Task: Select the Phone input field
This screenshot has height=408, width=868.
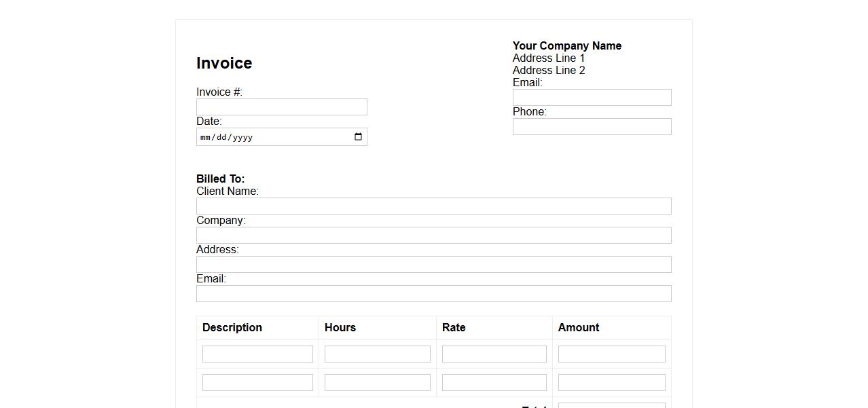Action: (592, 127)
